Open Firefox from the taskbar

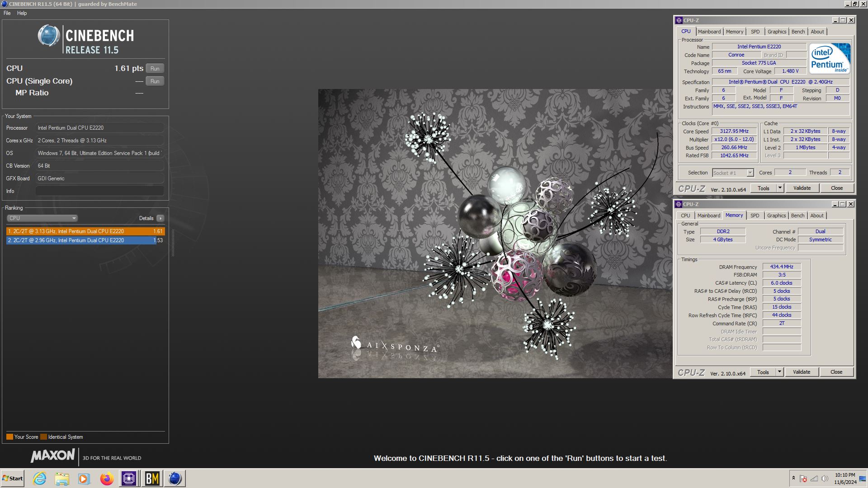(x=107, y=479)
